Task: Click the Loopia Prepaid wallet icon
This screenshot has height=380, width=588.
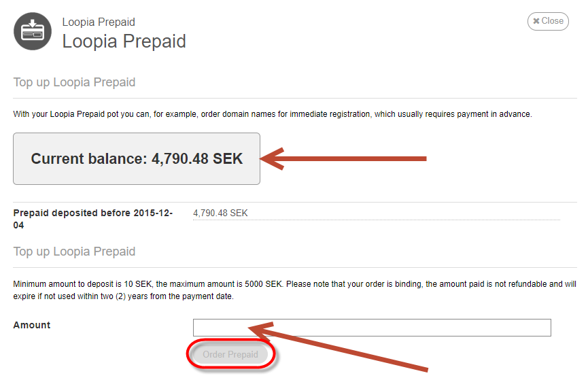Action: click(33, 31)
